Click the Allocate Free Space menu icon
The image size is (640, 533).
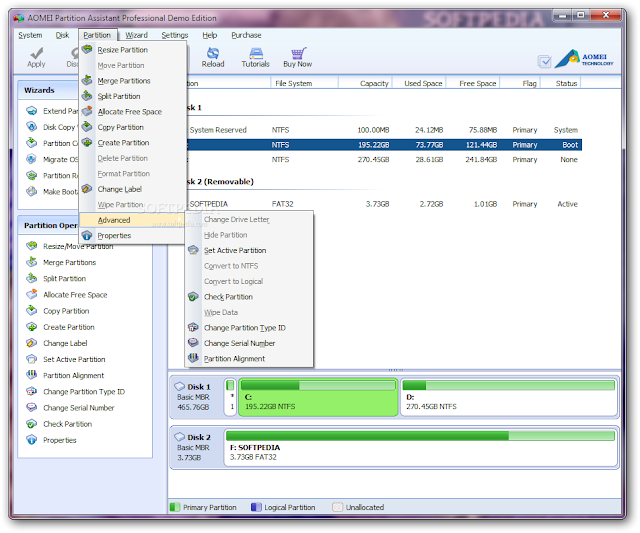[x=87, y=111]
